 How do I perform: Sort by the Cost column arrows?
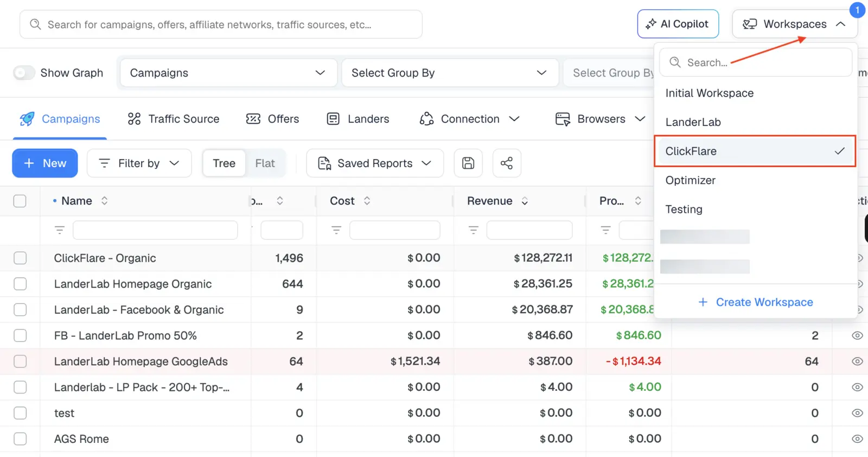click(x=367, y=201)
